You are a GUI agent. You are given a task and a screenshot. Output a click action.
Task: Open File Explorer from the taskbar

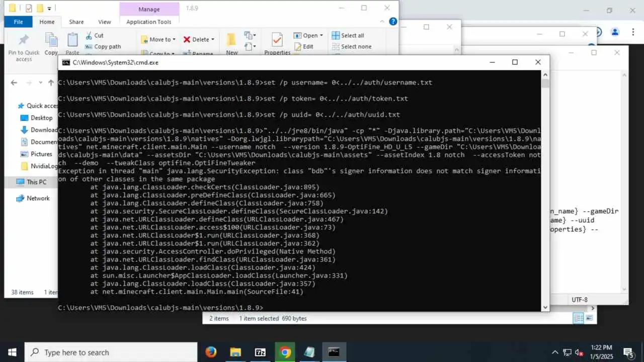(235, 352)
